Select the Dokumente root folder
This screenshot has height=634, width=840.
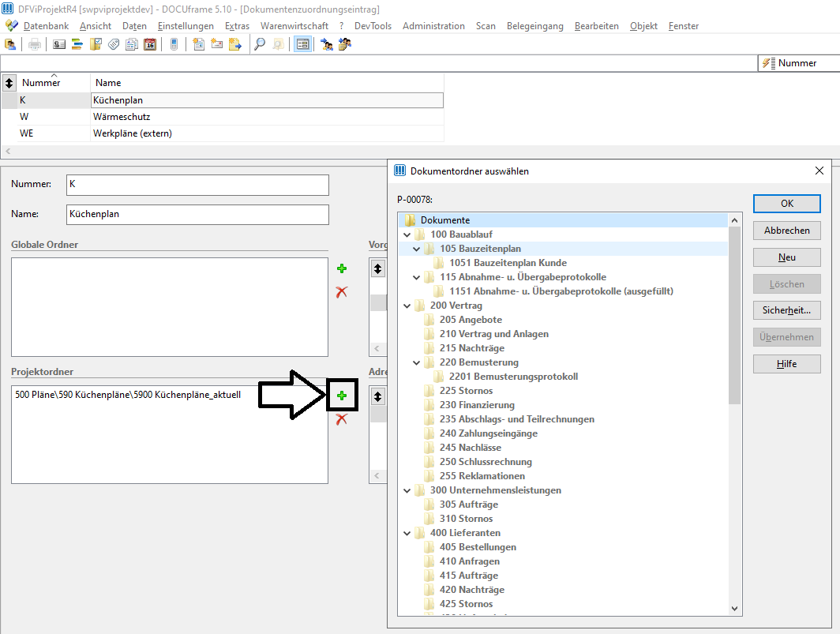(x=444, y=220)
